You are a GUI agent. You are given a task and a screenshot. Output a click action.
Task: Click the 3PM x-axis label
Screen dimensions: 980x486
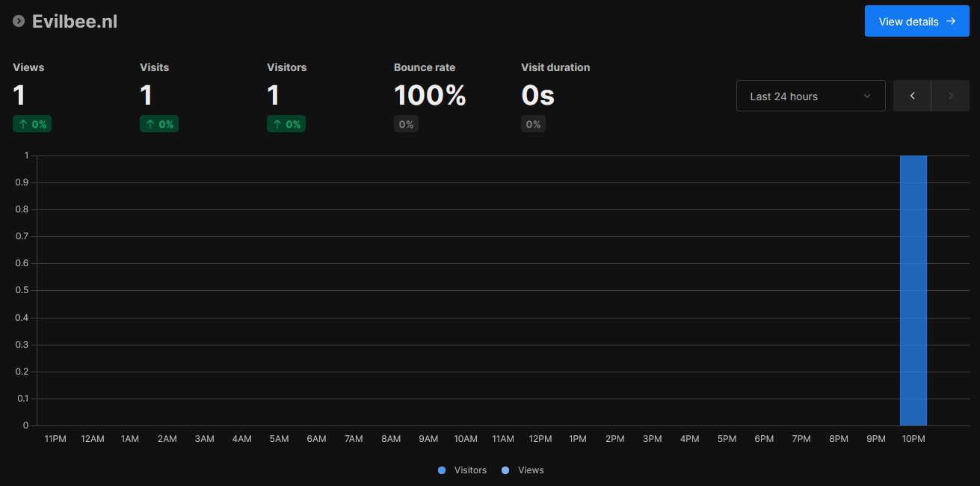(x=652, y=439)
